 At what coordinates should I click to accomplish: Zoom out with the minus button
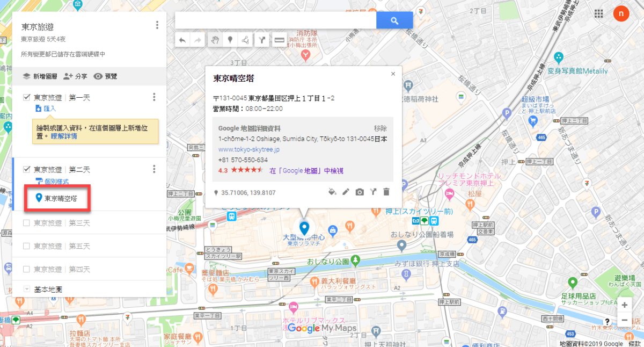624,320
